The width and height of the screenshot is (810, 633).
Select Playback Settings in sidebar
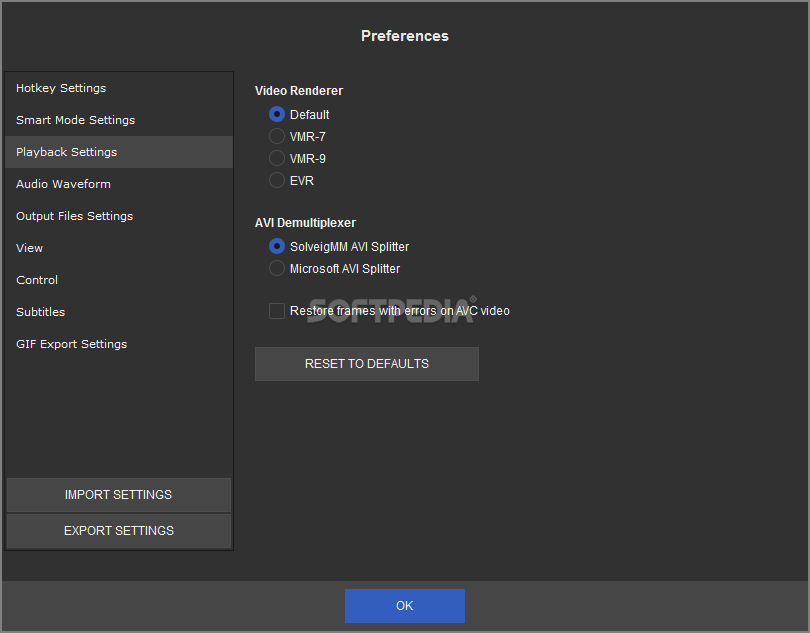(119, 152)
